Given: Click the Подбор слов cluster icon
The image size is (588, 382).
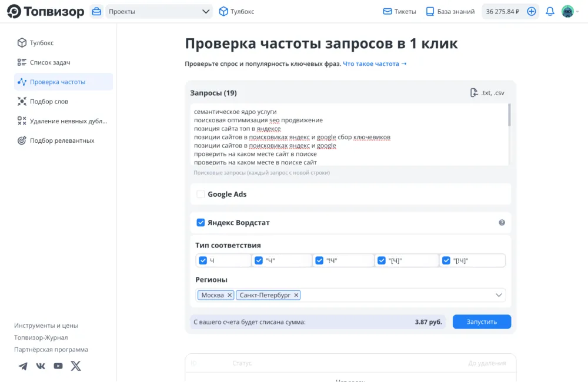Looking at the screenshot, I should [22, 101].
